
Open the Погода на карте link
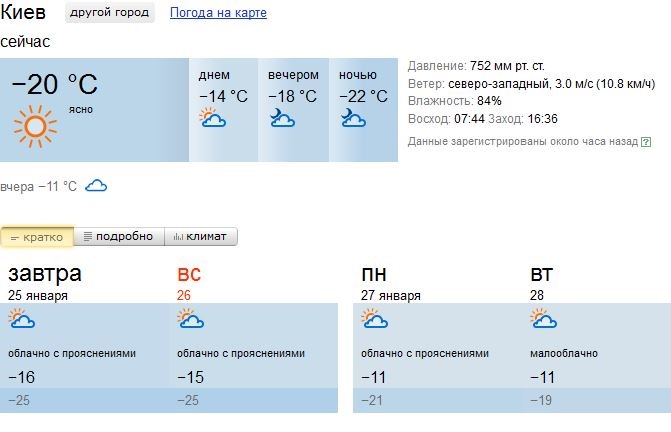[x=218, y=13]
